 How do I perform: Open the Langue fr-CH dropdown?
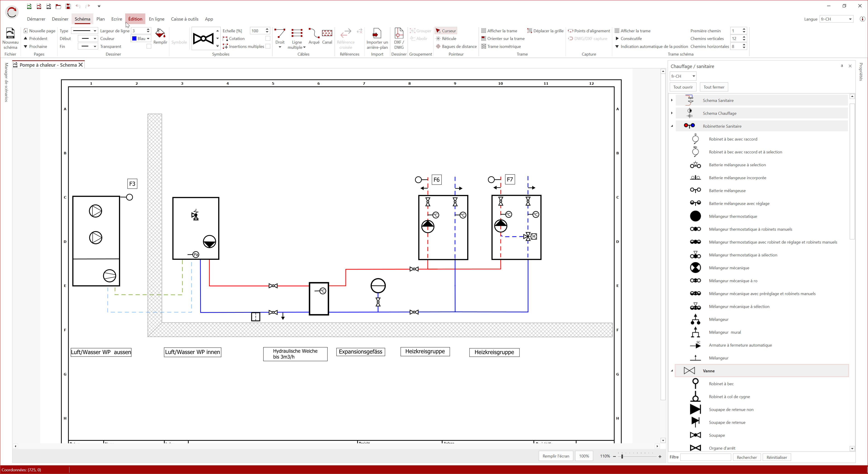coord(850,19)
